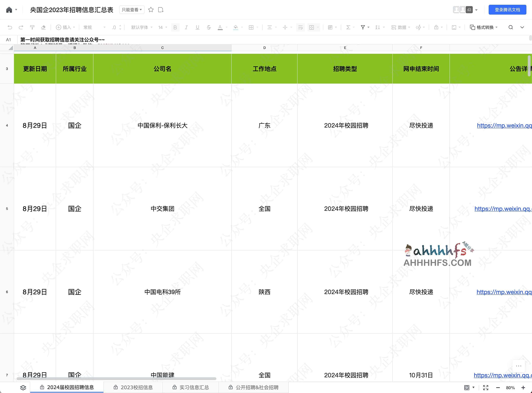Expand the 格式转换 dropdown
Viewport: 532px width, 393px height.
(x=484, y=27)
